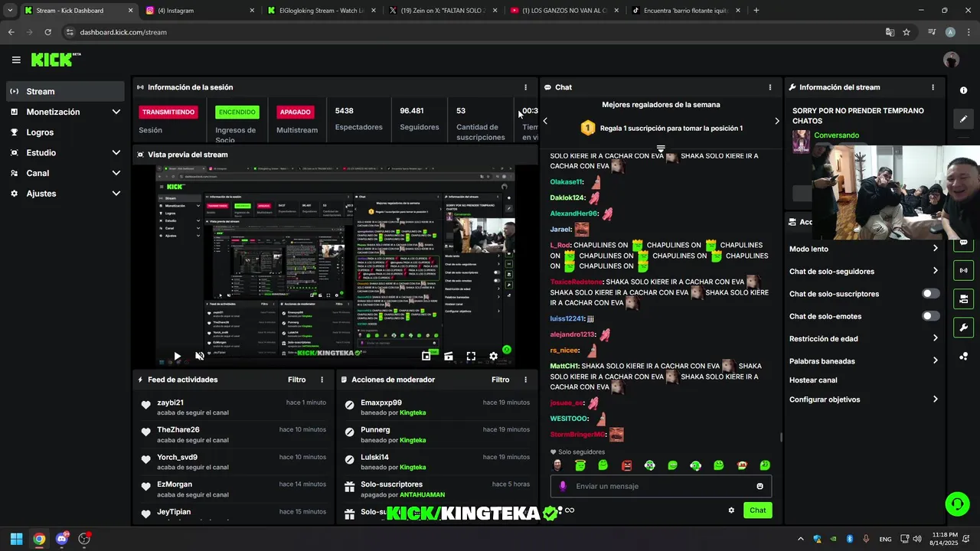Screen dimensions: 980x551
Task: Open options menu of Información de la sesión
Action: 525,87
